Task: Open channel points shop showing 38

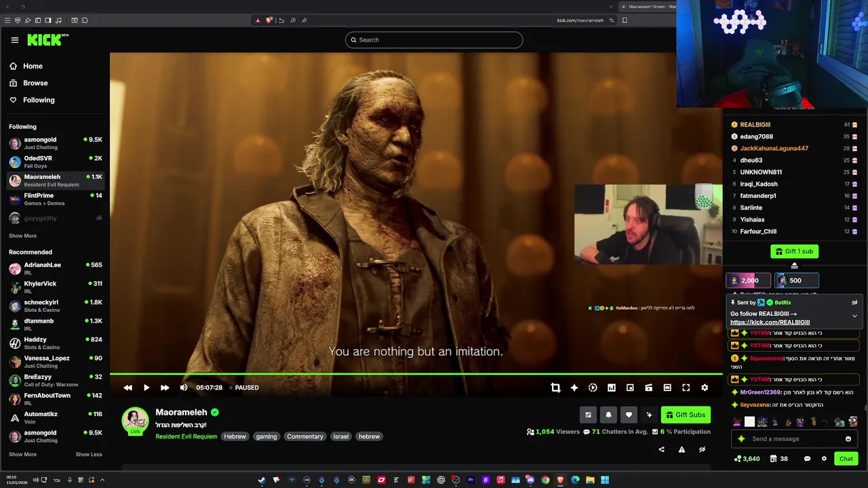Action: pos(778,459)
